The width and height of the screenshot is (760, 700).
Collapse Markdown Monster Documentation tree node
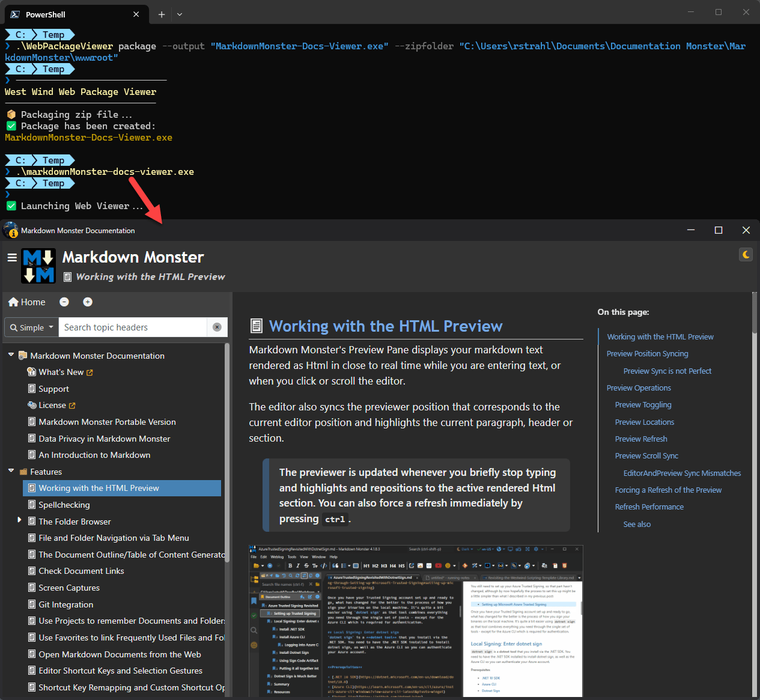pos(11,355)
